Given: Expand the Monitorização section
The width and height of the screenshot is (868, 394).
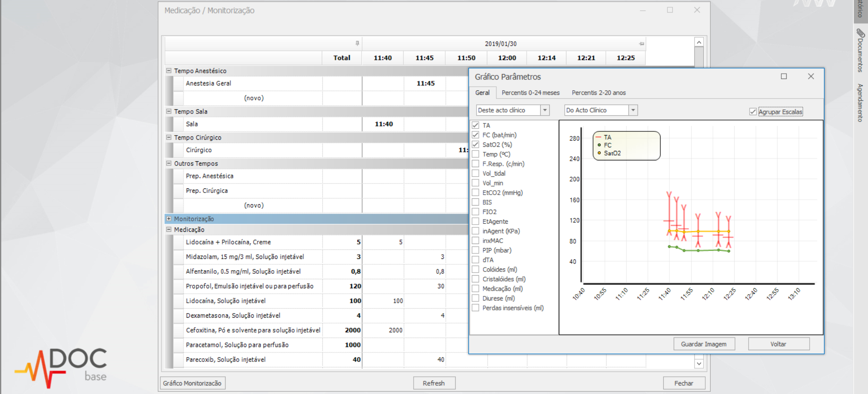Looking at the screenshot, I should click(x=169, y=219).
